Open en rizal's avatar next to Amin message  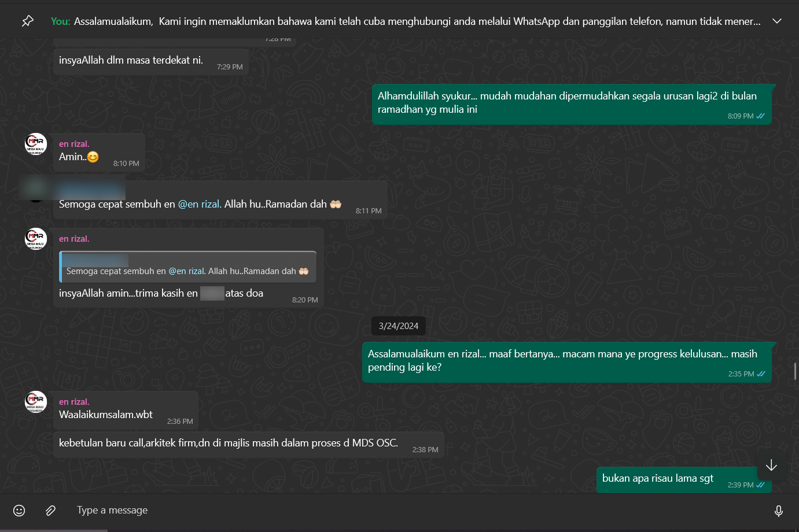pyautogui.click(x=36, y=144)
